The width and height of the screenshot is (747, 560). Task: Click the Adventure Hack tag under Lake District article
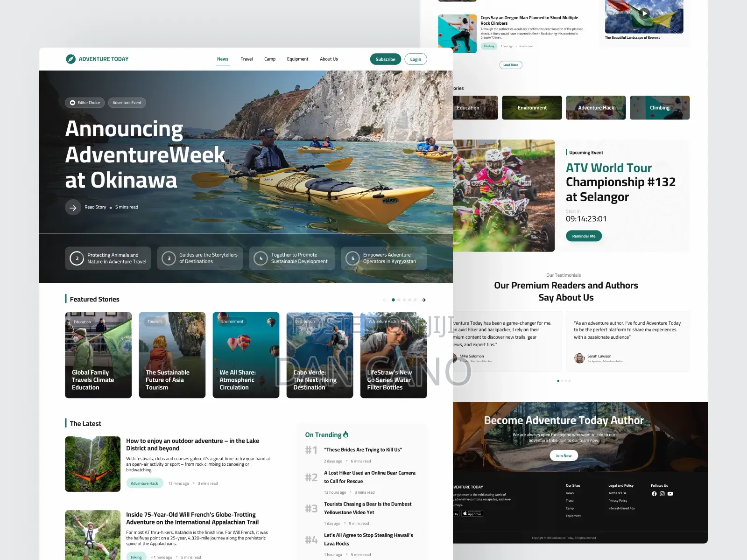(x=145, y=483)
